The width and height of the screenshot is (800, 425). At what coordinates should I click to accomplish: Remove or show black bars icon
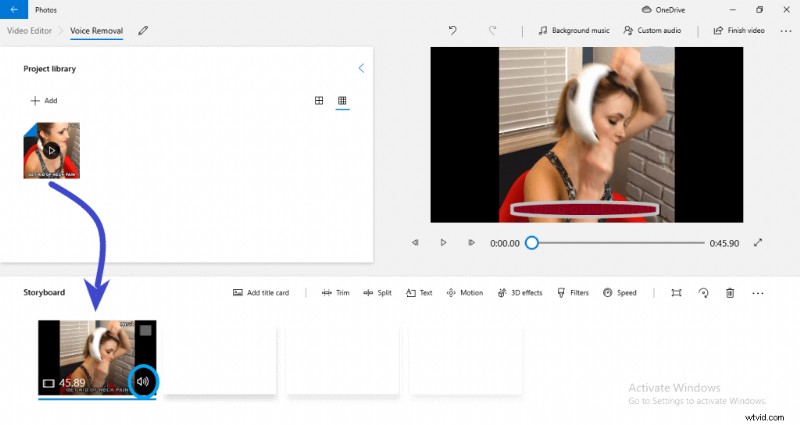[x=677, y=293]
